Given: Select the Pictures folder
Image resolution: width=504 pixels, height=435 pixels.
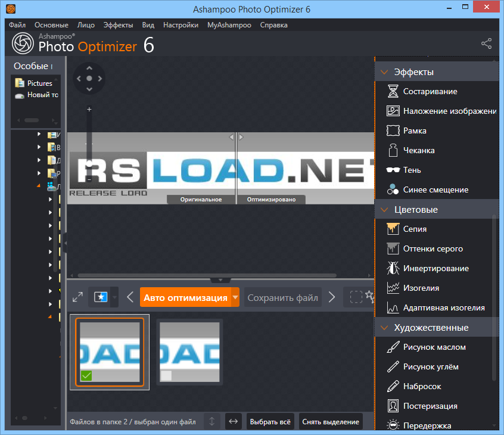Looking at the screenshot, I should (34, 83).
